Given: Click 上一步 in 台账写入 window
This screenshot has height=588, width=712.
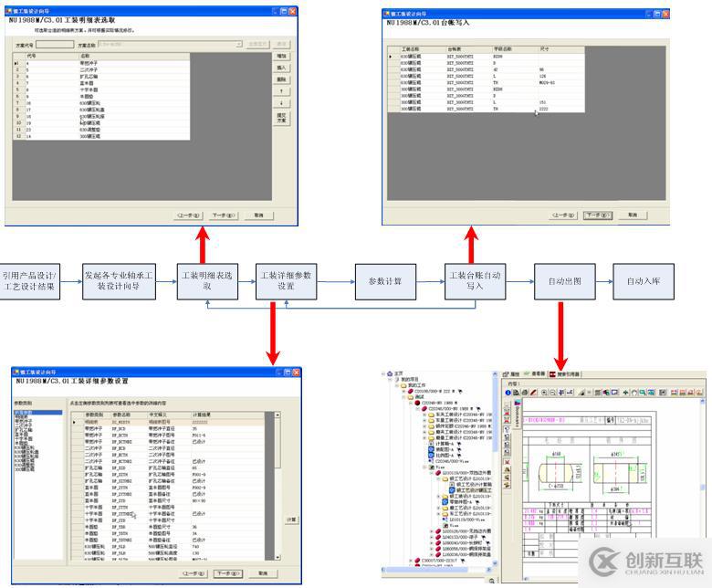Looking at the screenshot, I should (x=563, y=215).
